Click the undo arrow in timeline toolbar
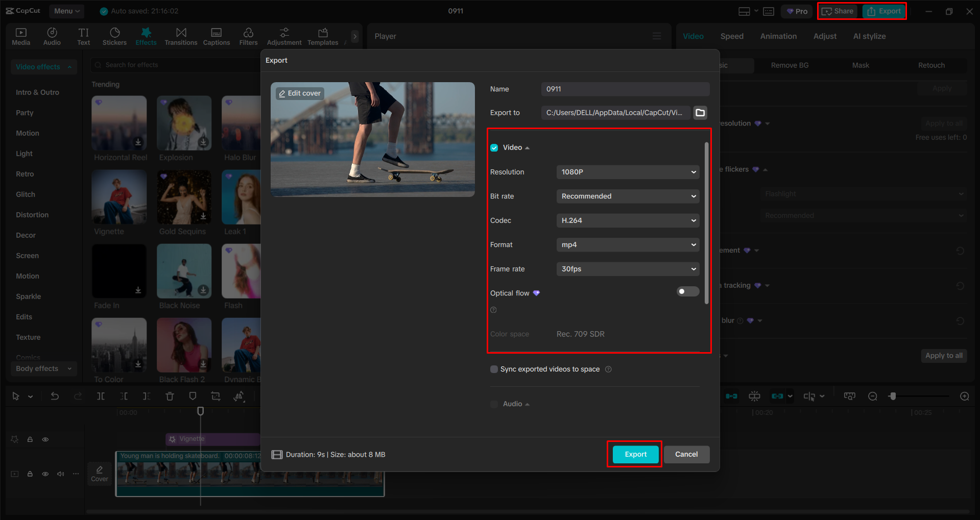This screenshot has width=980, height=520. [x=55, y=396]
